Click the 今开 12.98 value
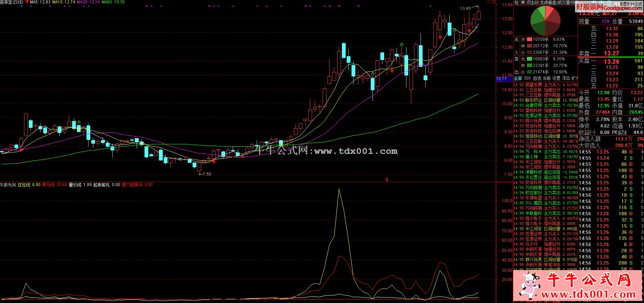Screen dimensions: 644x303 pyautogui.click(x=603, y=93)
